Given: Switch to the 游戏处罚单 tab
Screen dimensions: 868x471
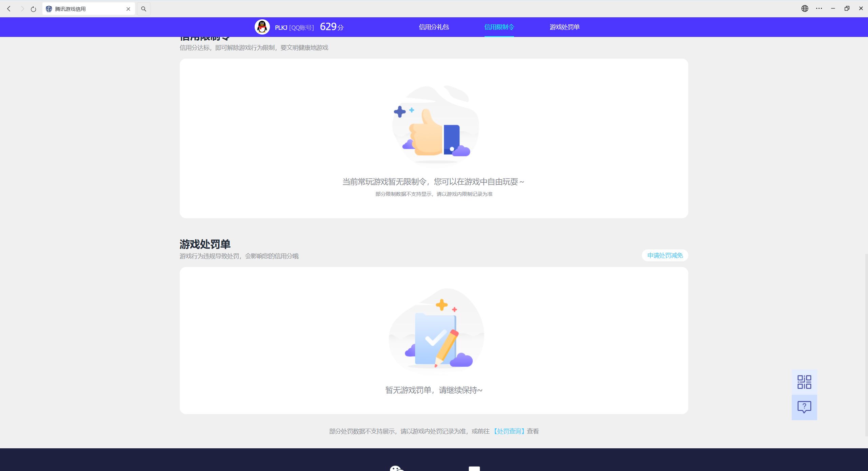Looking at the screenshot, I should tap(564, 27).
